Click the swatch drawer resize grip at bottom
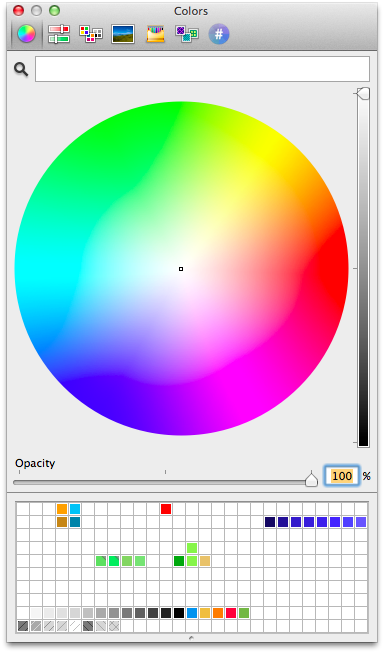384x653 pixels. (192, 638)
